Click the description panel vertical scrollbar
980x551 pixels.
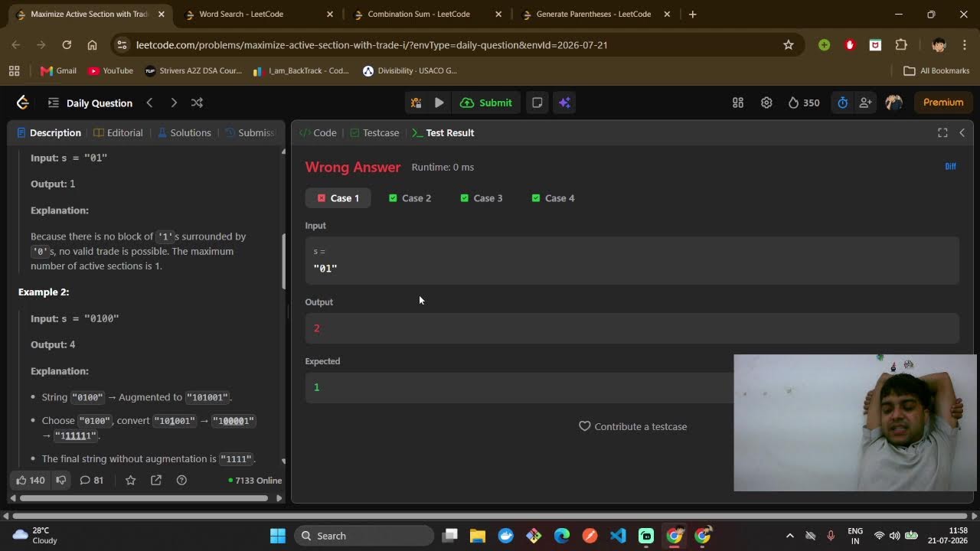tap(284, 260)
